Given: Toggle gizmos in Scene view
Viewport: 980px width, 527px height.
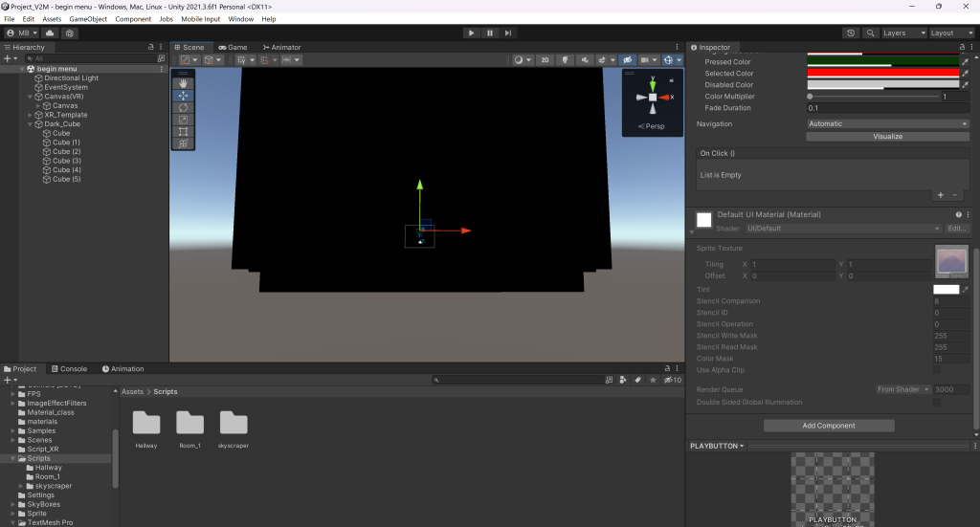Looking at the screenshot, I should click(668, 60).
